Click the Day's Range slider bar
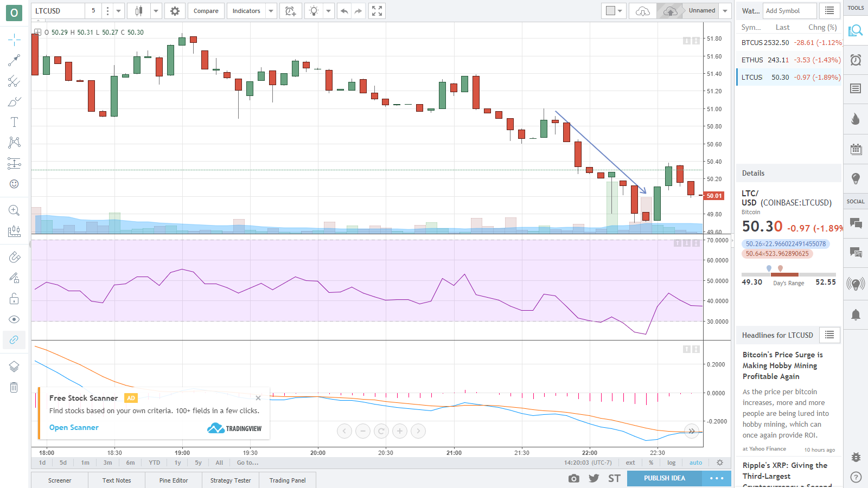 click(x=789, y=274)
